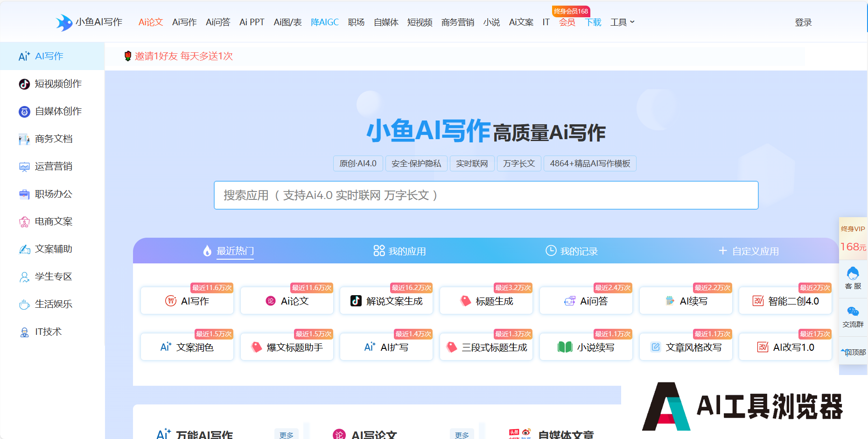Open the Ai论文 app card
Screen dimensions: 868x439
[287, 301]
